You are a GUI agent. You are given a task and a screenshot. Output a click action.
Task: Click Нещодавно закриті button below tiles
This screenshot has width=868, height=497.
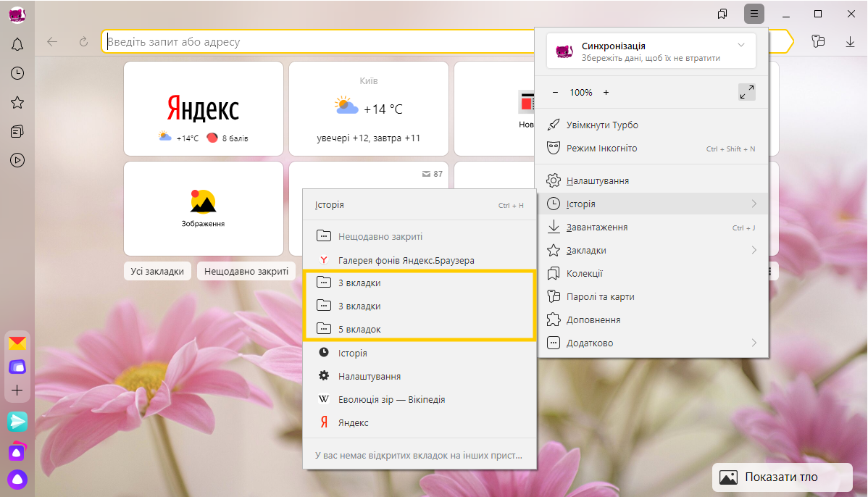click(x=246, y=271)
